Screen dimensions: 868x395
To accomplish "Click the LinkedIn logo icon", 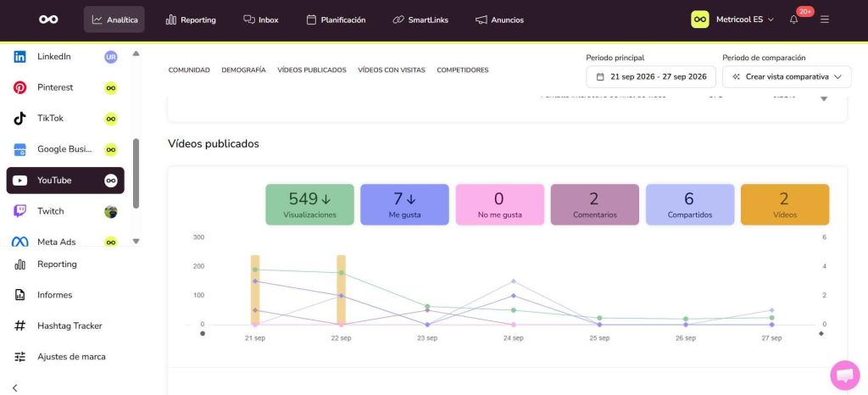I will click(20, 57).
